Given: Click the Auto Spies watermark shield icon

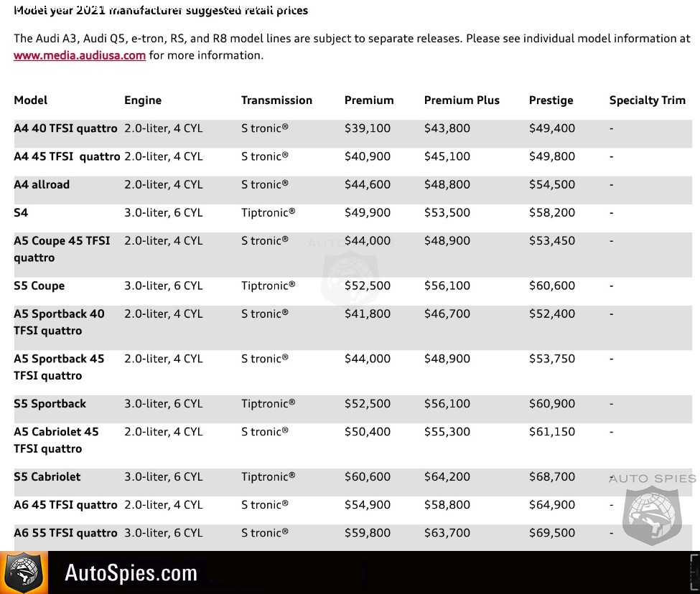Looking at the screenshot, I should [652, 516].
